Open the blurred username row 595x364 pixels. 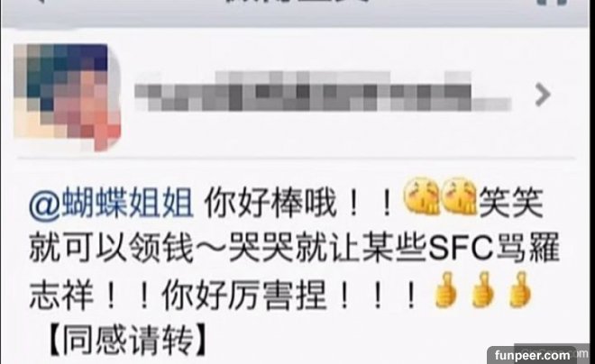tap(323, 91)
